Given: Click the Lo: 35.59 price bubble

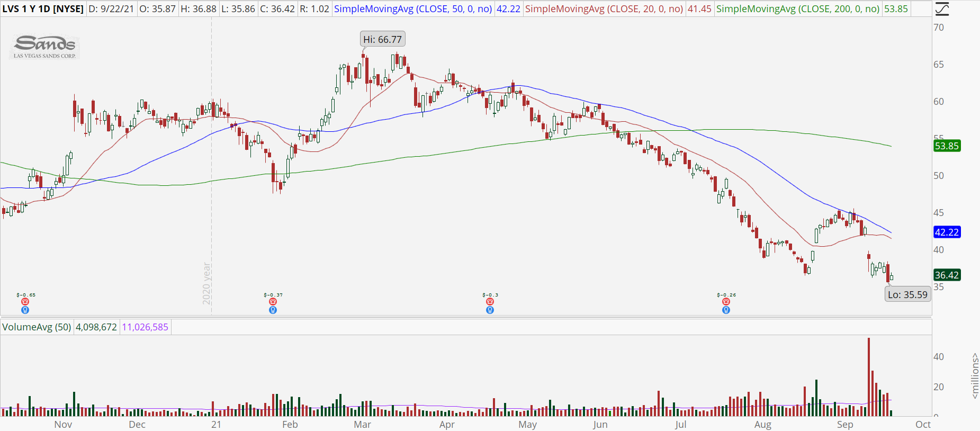Looking at the screenshot, I should pyautogui.click(x=907, y=294).
